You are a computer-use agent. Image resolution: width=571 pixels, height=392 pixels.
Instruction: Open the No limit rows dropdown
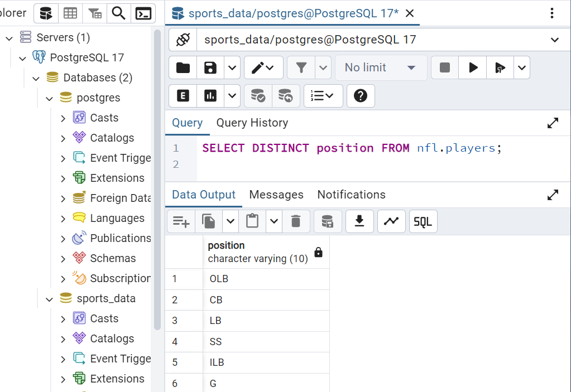381,67
